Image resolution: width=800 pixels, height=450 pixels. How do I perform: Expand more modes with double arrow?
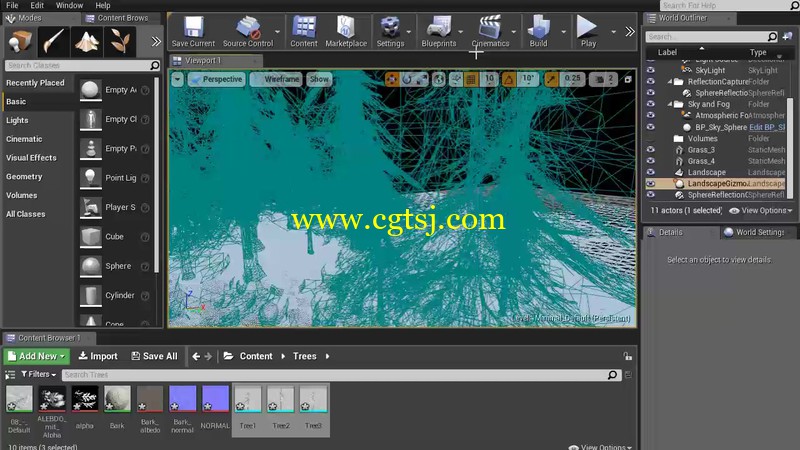(156, 41)
